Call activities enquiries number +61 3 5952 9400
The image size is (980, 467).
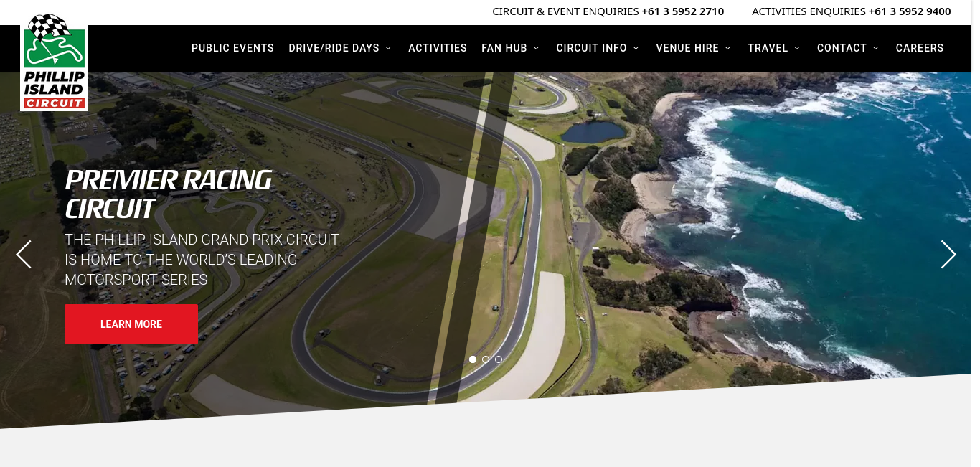pos(910,11)
